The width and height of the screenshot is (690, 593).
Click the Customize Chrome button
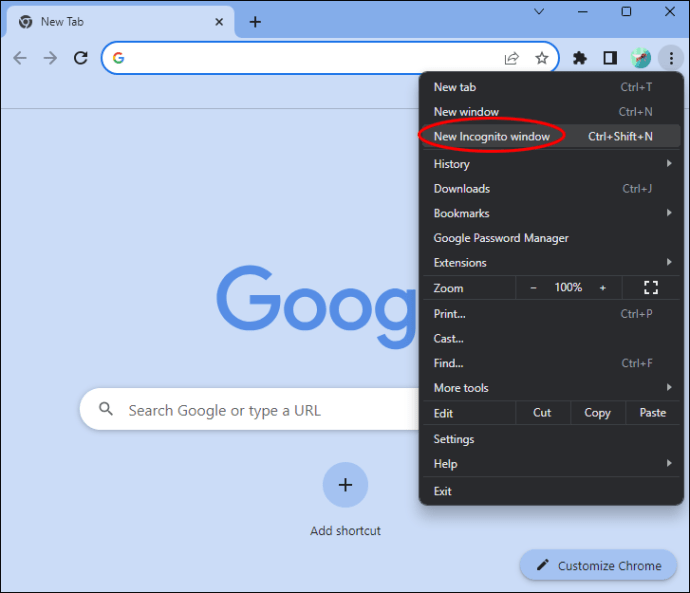[x=598, y=565]
